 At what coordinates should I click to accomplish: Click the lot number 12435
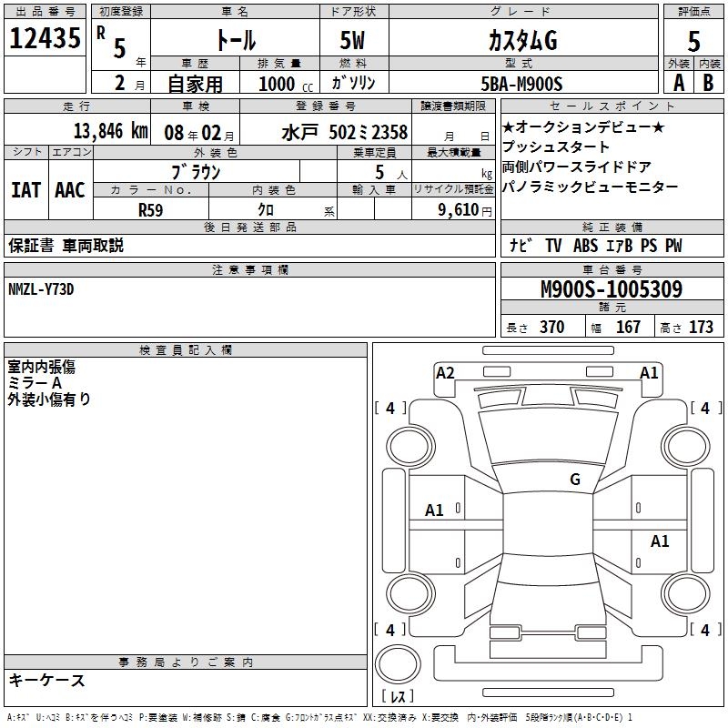(x=45, y=37)
